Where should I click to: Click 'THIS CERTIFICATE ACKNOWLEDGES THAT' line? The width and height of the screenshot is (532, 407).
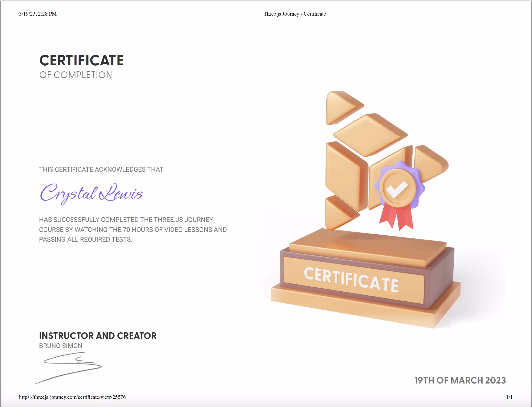pyautogui.click(x=101, y=169)
